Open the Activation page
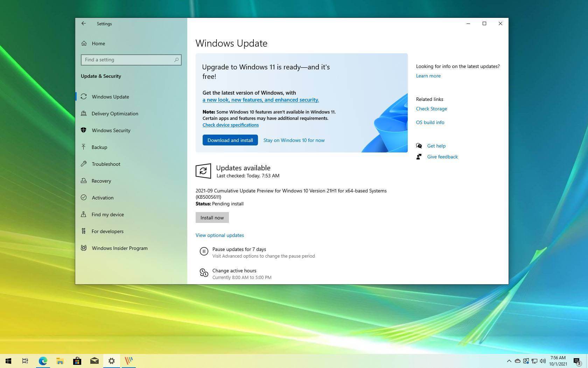The image size is (588, 368). (103, 198)
